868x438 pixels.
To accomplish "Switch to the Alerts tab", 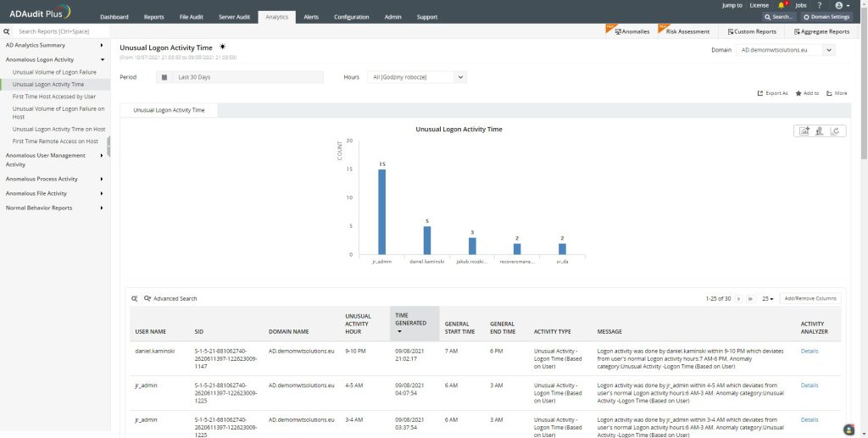I will click(x=311, y=17).
